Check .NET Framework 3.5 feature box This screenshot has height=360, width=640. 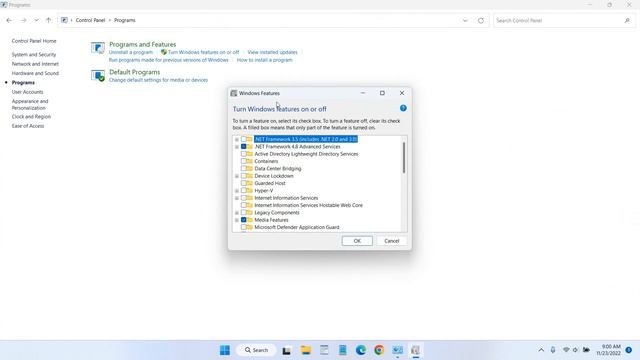click(244, 139)
